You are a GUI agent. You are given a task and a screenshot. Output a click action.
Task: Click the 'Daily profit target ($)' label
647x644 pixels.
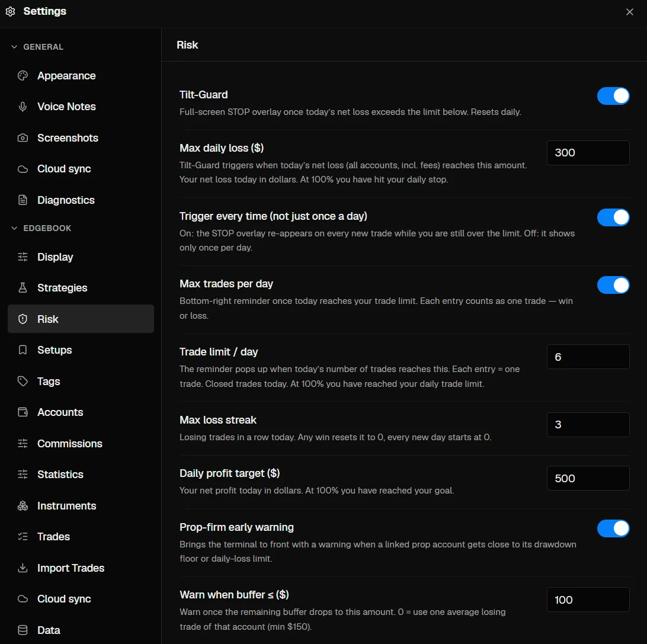point(229,473)
